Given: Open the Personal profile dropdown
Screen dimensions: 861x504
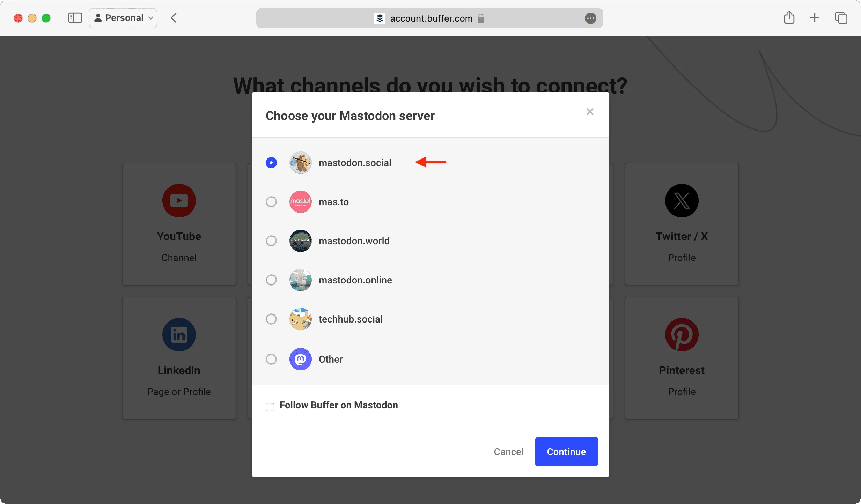Looking at the screenshot, I should pos(123,17).
